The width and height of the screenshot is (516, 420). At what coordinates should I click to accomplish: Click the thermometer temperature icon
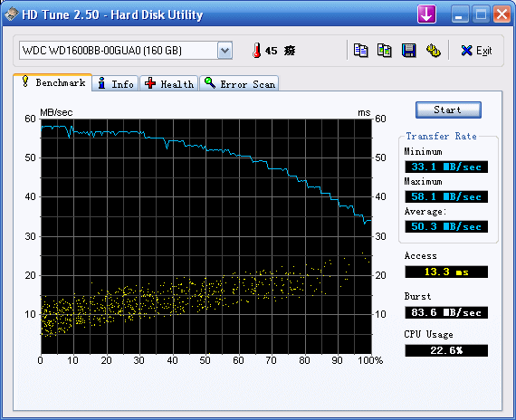(257, 51)
